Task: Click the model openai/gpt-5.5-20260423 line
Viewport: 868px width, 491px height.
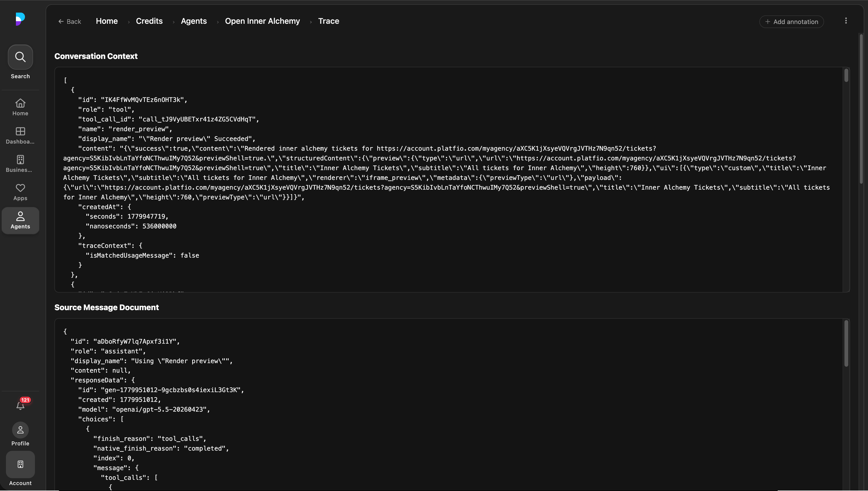Action: click(x=144, y=410)
